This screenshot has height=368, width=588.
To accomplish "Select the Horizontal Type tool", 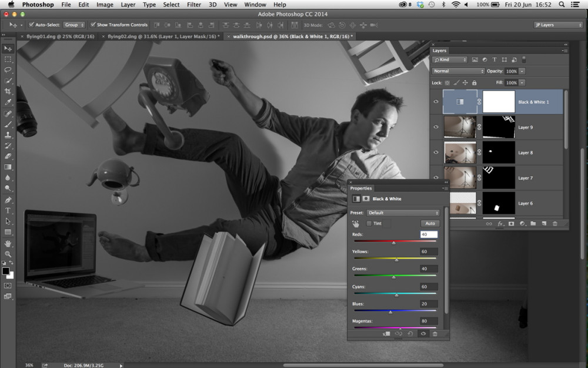I will pyautogui.click(x=8, y=211).
